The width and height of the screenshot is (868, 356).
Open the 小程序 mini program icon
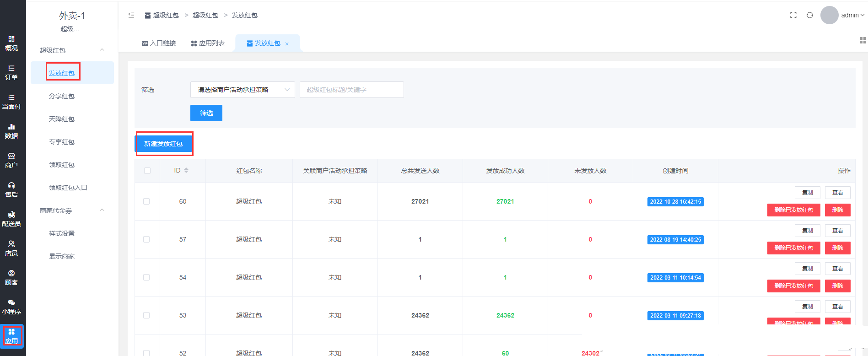coord(11,307)
